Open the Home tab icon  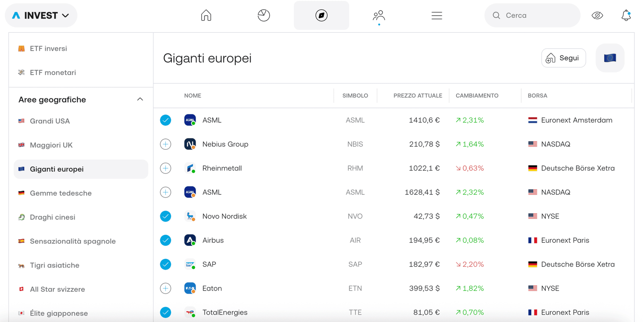point(206,15)
